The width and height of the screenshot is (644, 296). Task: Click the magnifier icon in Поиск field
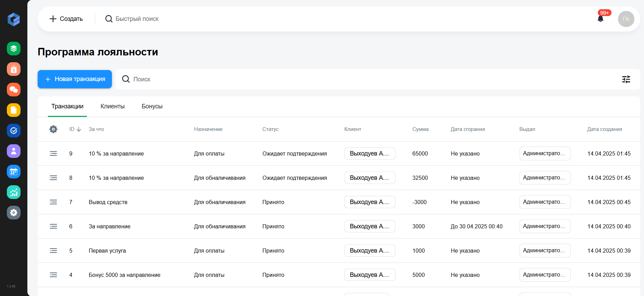pos(126,79)
